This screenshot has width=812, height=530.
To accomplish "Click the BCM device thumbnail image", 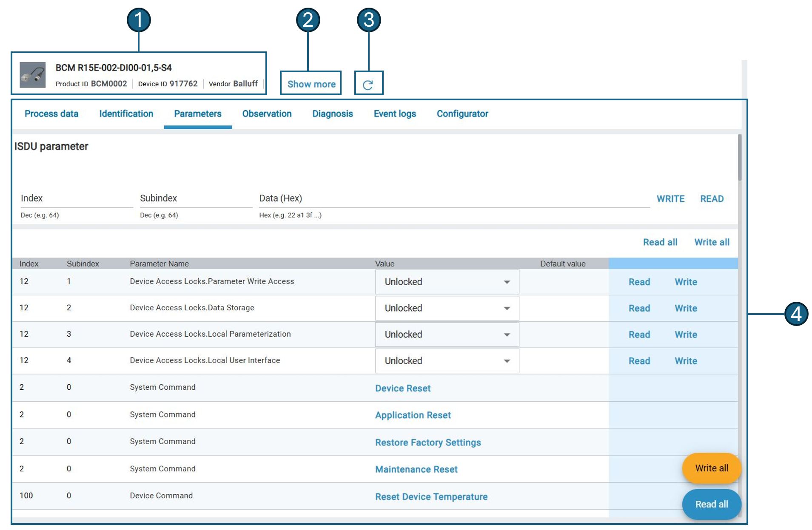I will tap(33, 75).
